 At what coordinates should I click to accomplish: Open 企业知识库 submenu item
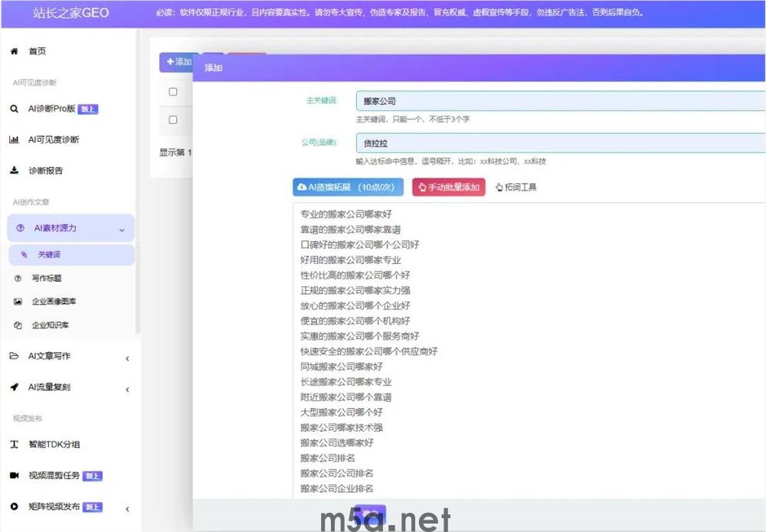(51, 325)
